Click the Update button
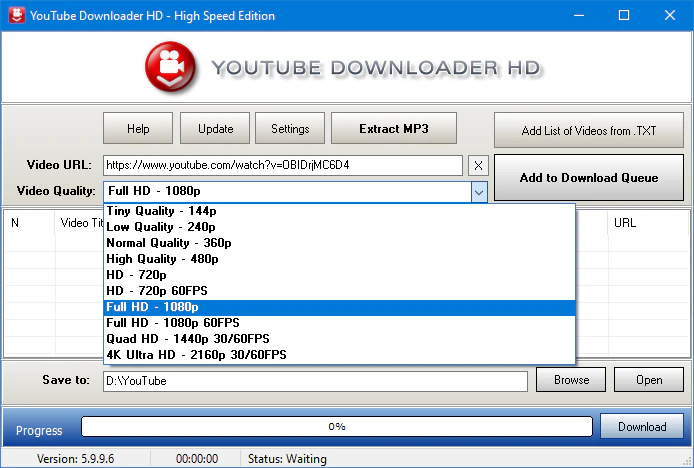 [x=215, y=129]
